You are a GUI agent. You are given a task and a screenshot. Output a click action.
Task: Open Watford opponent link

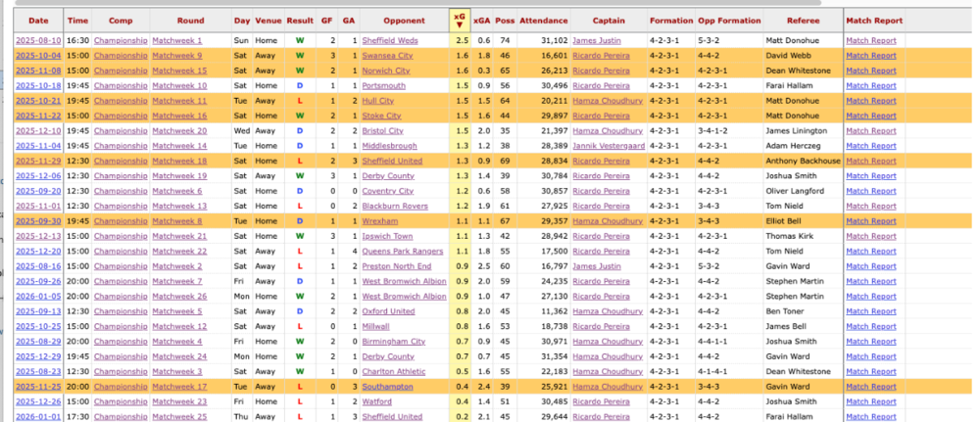[x=377, y=401]
